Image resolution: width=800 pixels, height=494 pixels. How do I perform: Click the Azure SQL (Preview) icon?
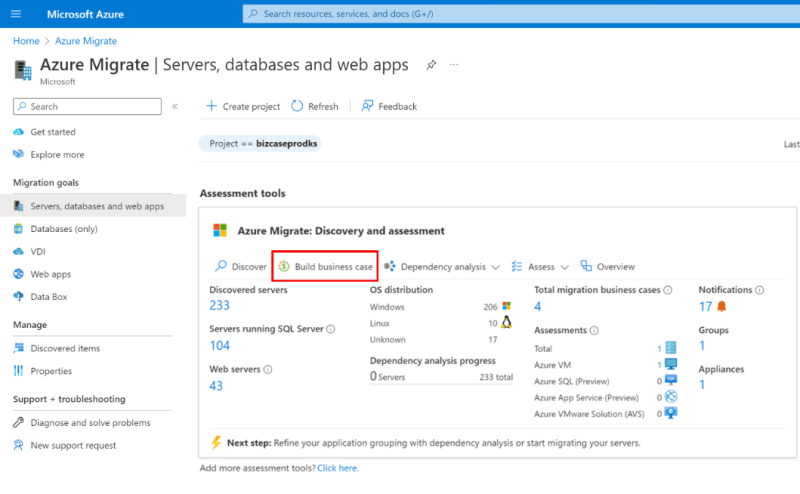tap(671, 380)
